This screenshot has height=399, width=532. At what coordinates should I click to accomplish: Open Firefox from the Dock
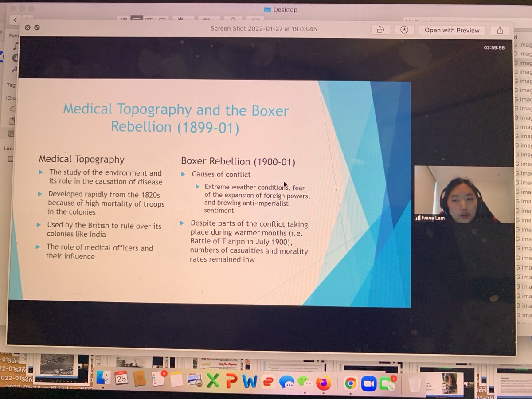coord(324,382)
